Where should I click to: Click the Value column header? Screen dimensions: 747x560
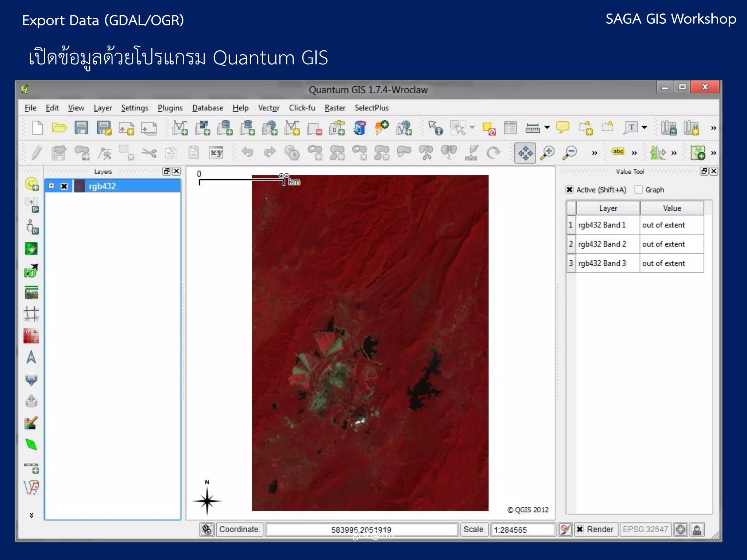tap(672, 208)
